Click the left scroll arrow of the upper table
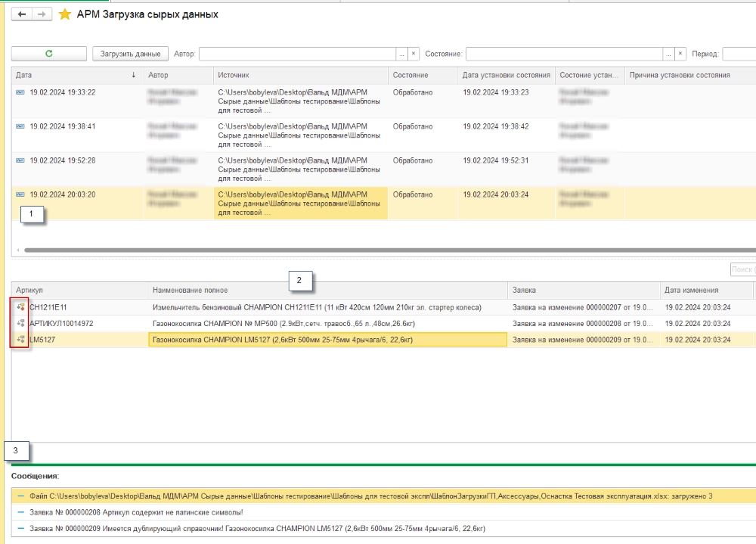756x544 pixels. tap(18, 250)
